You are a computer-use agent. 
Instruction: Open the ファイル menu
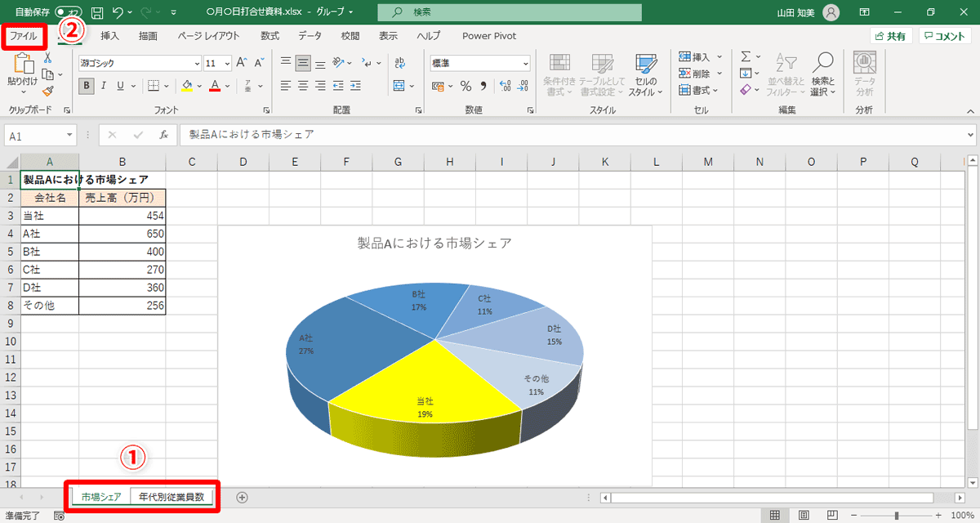tap(23, 36)
